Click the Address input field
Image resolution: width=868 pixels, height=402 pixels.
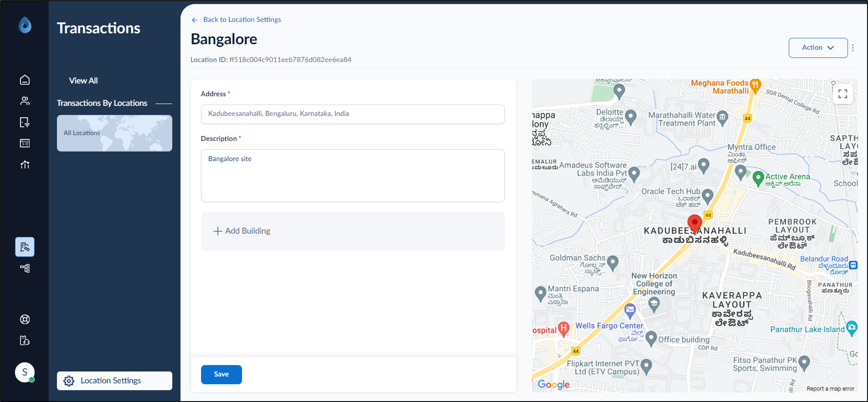click(353, 114)
